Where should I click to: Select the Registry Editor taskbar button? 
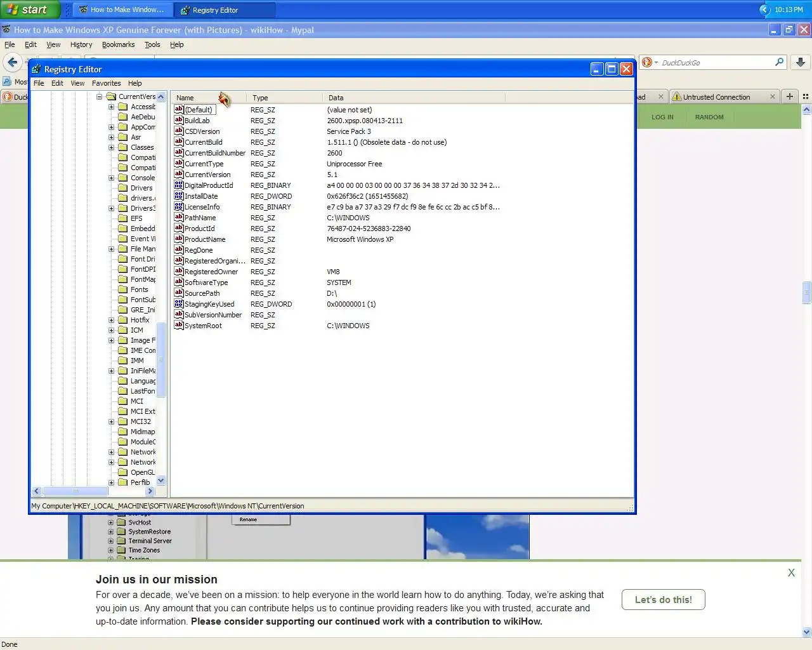[226, 10]
